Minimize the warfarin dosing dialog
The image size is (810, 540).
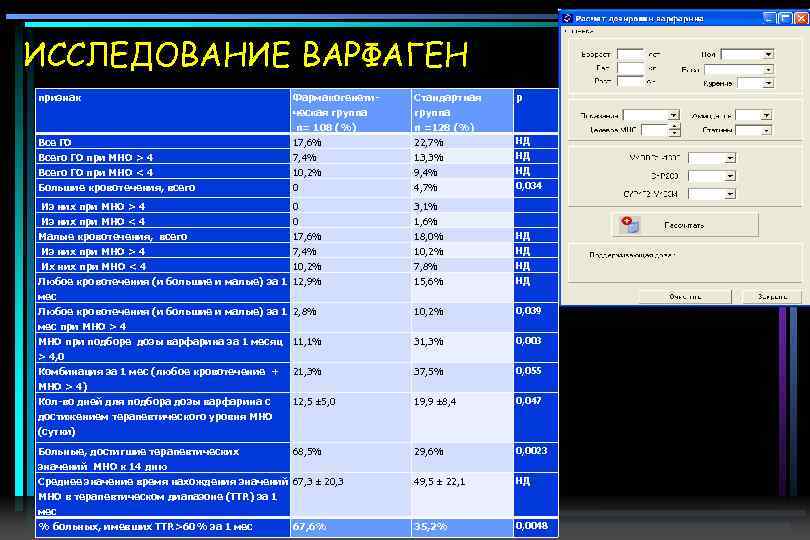click(x=770, y=18)
